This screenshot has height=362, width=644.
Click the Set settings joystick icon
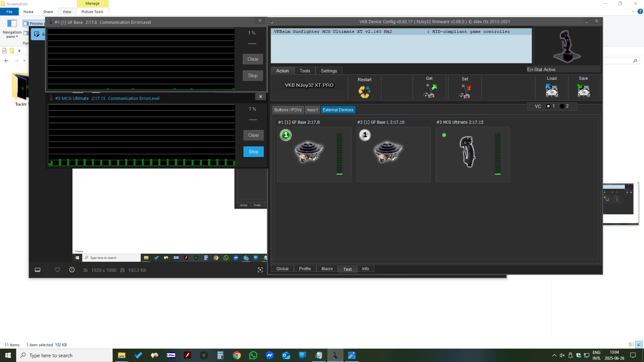465,91
